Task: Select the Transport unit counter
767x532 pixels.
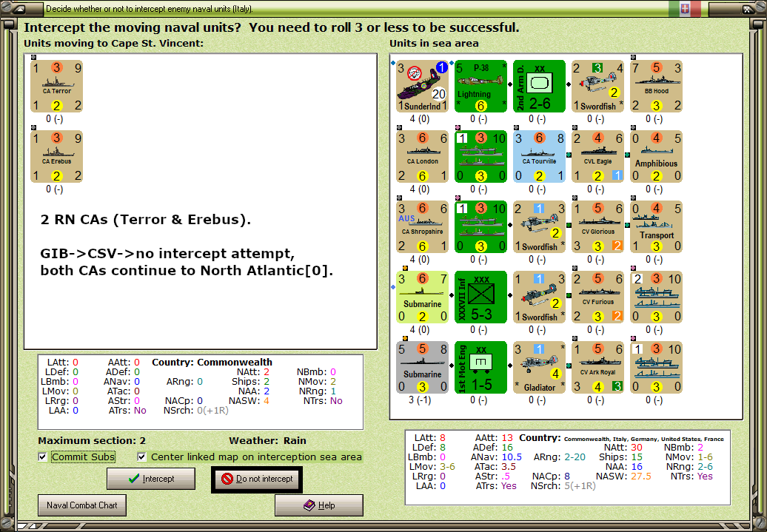Action: pos(657,227)
